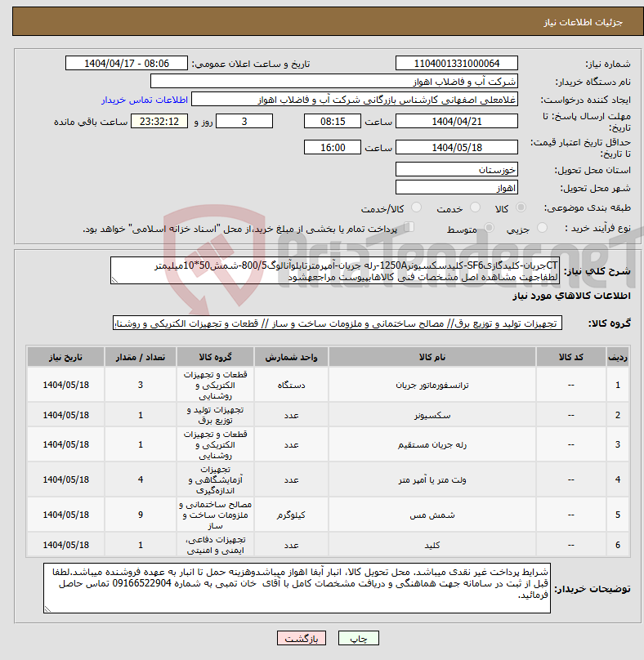The image size is (644, 660).
Task: Click the چاپ print button
Action: (359, 638)
